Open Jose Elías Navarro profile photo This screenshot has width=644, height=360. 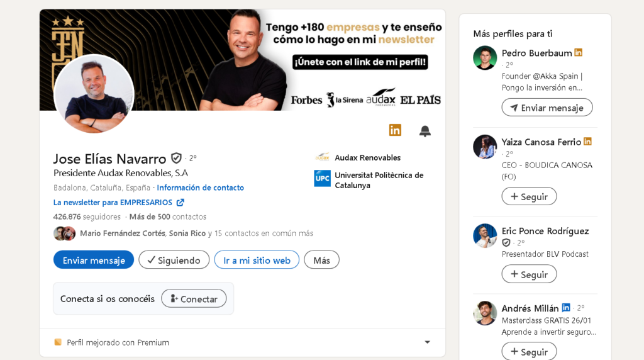click(94, 94)
